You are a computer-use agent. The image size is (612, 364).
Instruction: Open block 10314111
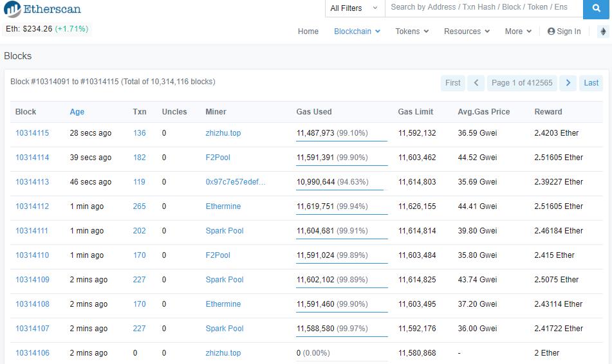pyautogui.click(x=32, y=231)
